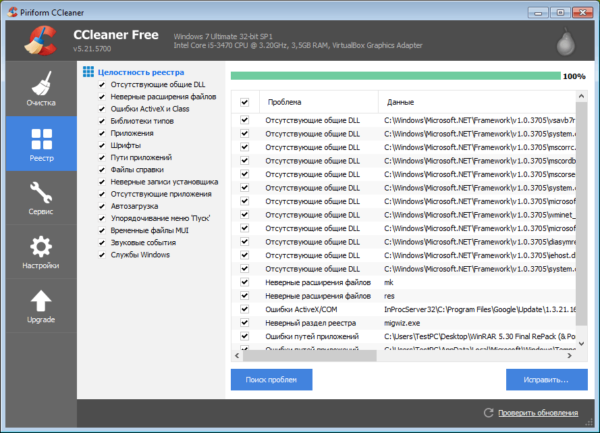
Task: Toggle Неверные расширения файлов option in the left list
Action: (102, 97)
